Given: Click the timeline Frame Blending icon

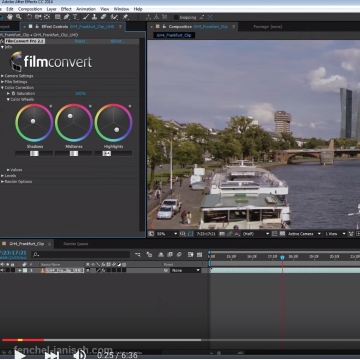Looking at the screenshot, I should pyautogui.click(x=170, y=255).
